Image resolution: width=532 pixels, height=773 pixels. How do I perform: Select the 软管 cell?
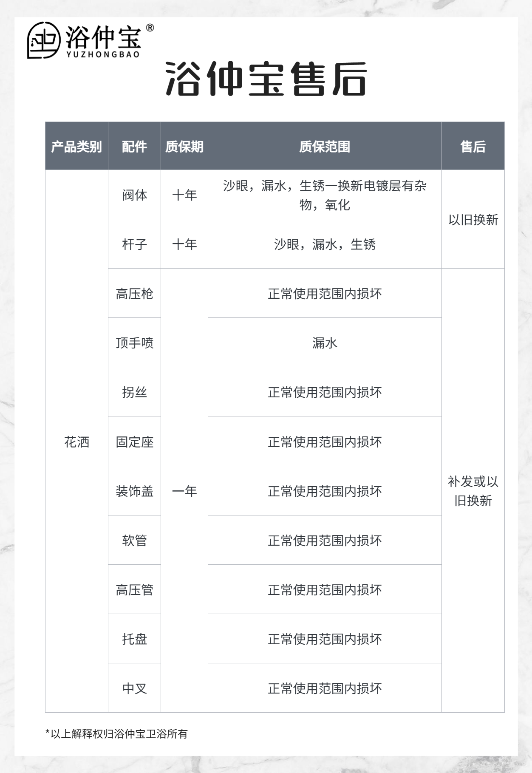134,541
